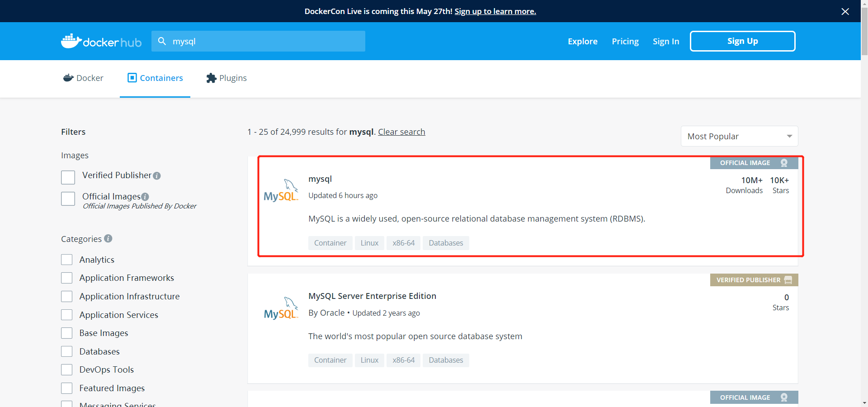Click the Categories info icon
The image size is (868, 407).
108,238
